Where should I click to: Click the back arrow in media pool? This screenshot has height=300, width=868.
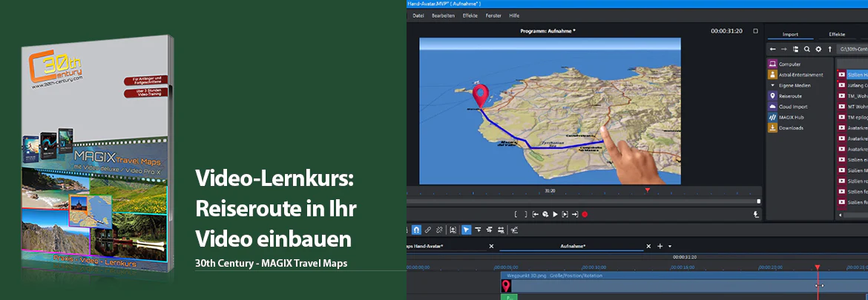(772, 49)
